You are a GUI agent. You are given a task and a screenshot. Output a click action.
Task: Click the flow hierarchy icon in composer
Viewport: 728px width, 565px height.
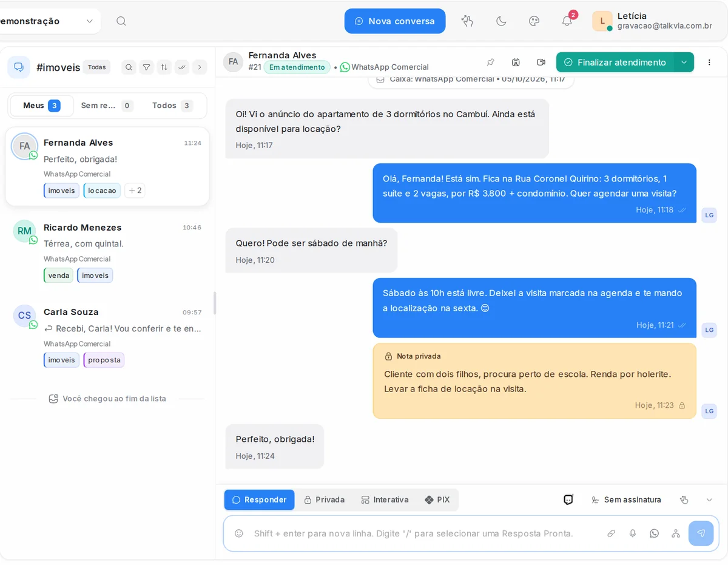point(676,533)
